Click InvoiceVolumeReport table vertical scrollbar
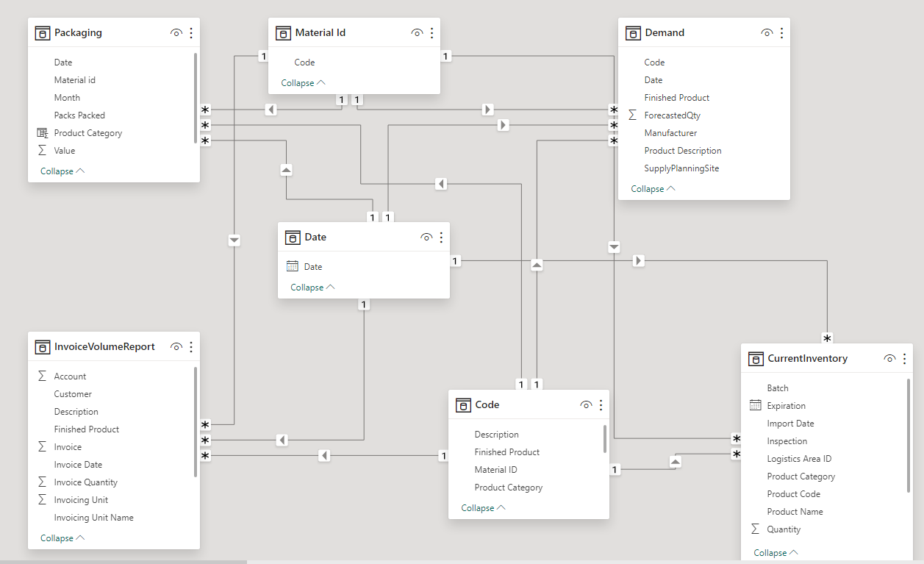This screenshot has width=924, height=564. [x=196, y=421]
